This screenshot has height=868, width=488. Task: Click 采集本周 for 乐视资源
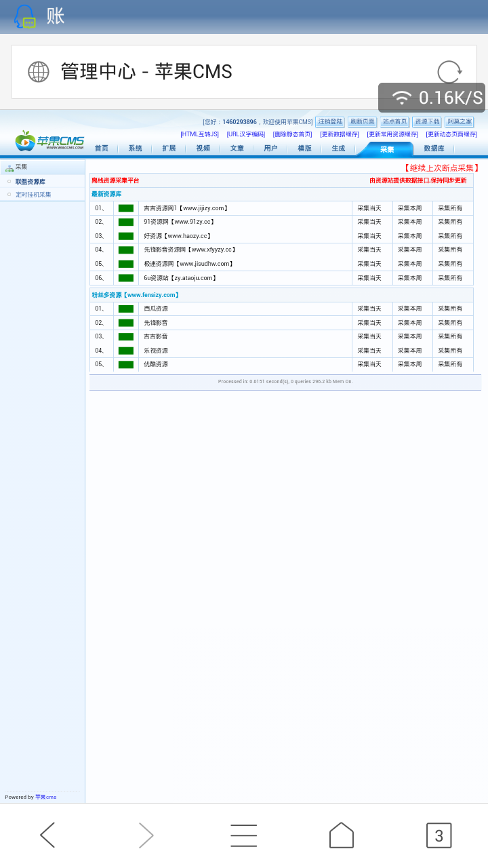[409, 351]
